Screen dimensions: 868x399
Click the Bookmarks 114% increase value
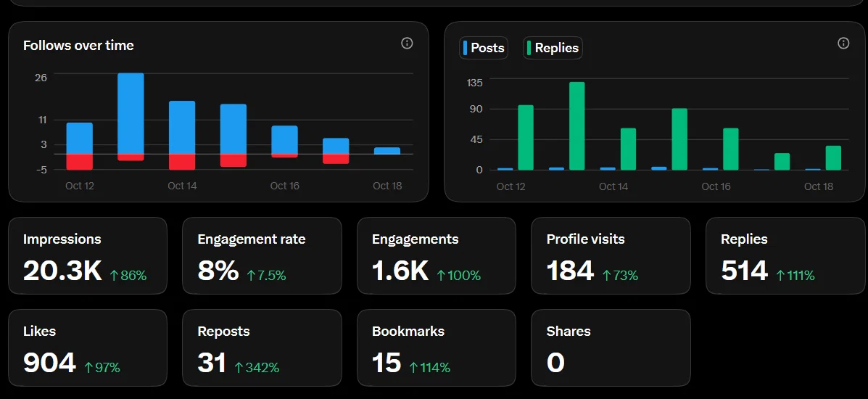(x=429, y=367)
